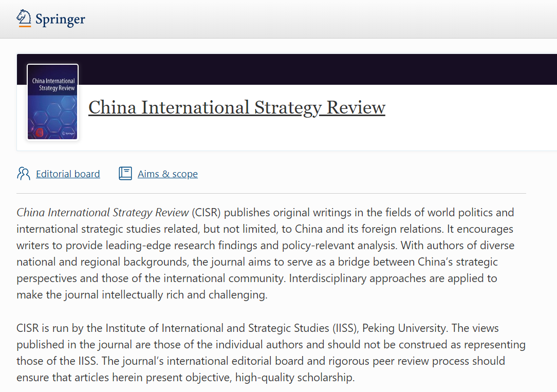The height and width of the screenshot is (392, 557).
Task: Click the Springer horse logo icon
Action: click(24, 18)
